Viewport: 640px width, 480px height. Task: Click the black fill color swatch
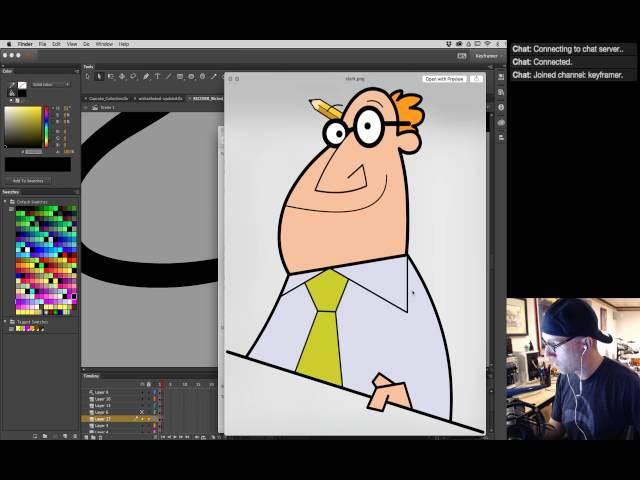click(22, 94)
